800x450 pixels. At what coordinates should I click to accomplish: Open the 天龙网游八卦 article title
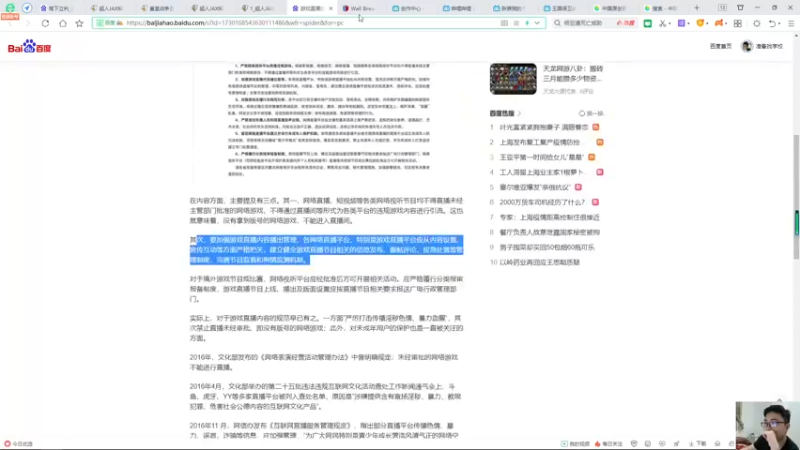(572, 73)
